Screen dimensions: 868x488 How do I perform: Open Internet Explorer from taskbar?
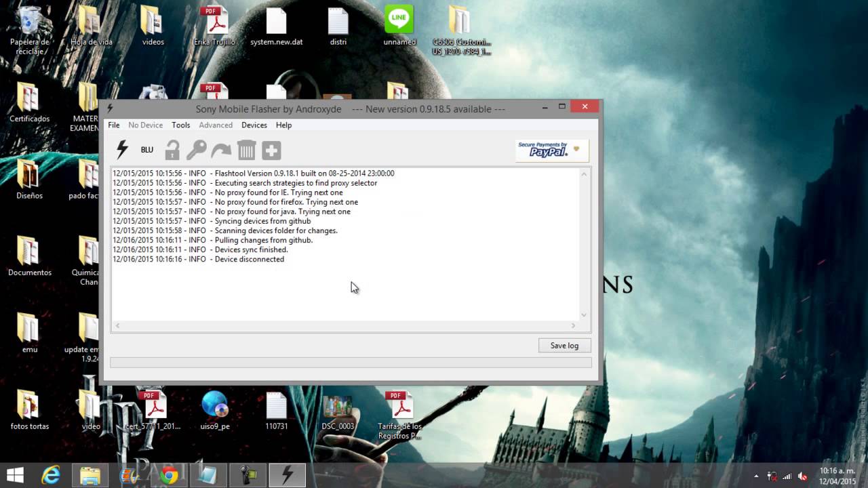(51, 475)
